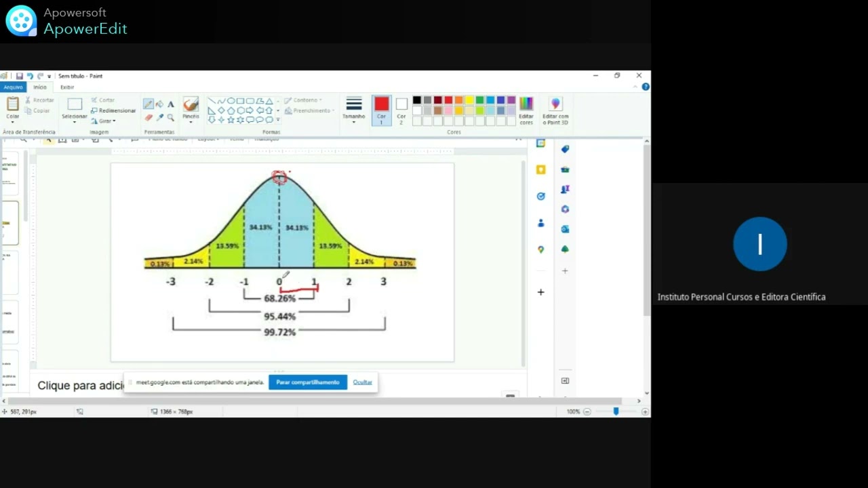This screenshot has height=488, width=868.
Task: Open the shopping tag icon in Edge sidebar
Action: pos(565,149)
